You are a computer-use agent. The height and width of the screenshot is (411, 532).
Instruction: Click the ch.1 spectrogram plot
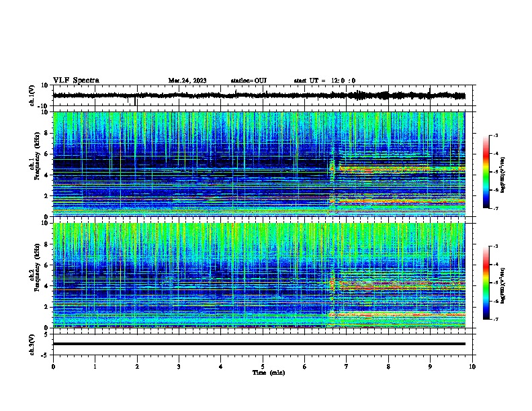click(259, 164)
